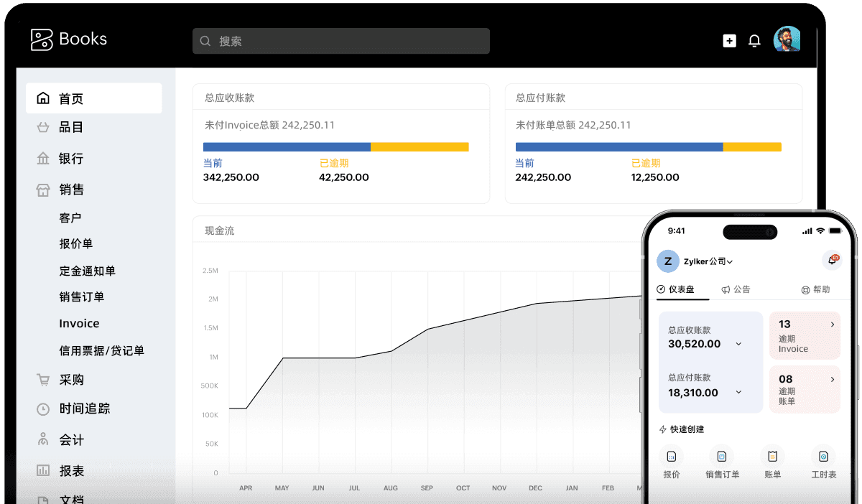Click 未付Invoice总额 242,250.11 text
862x504 pixels.
270,125
